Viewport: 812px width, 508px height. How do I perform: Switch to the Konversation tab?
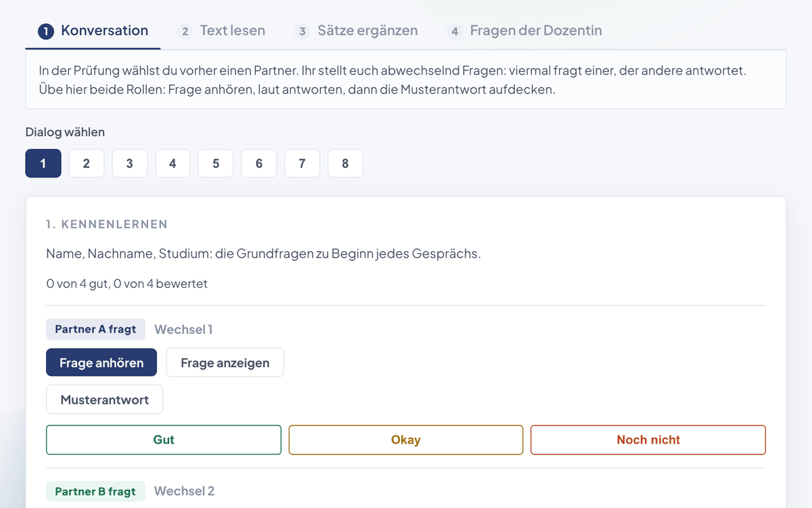click(93, 31)
